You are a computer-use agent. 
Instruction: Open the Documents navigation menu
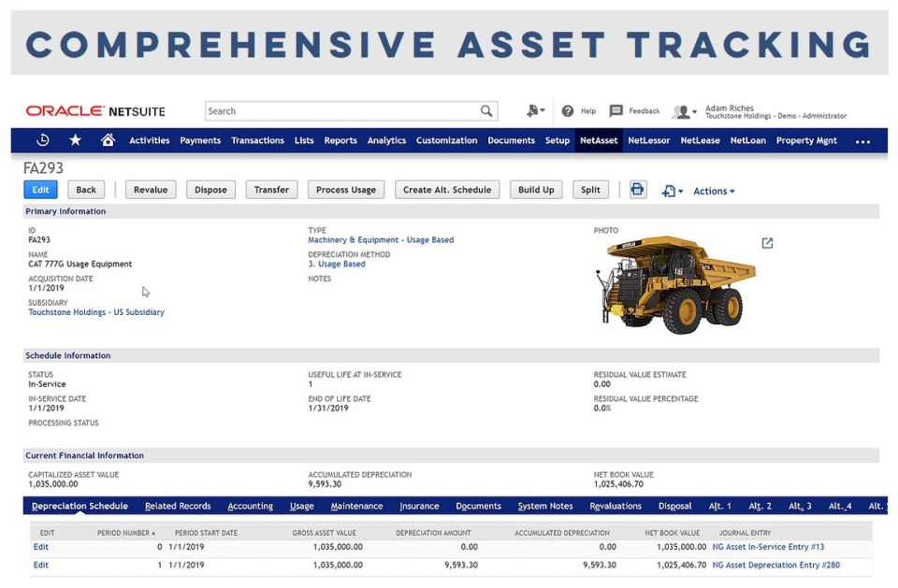[x=511, y=140]
